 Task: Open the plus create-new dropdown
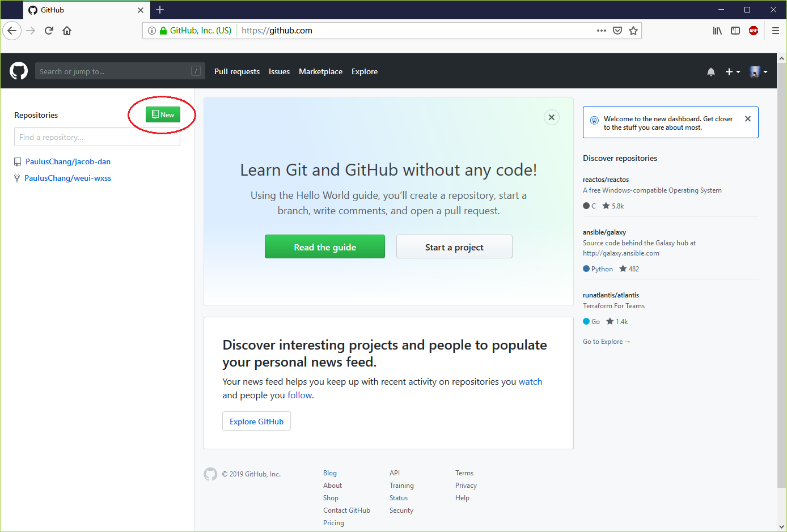click(x=733, y=72)
